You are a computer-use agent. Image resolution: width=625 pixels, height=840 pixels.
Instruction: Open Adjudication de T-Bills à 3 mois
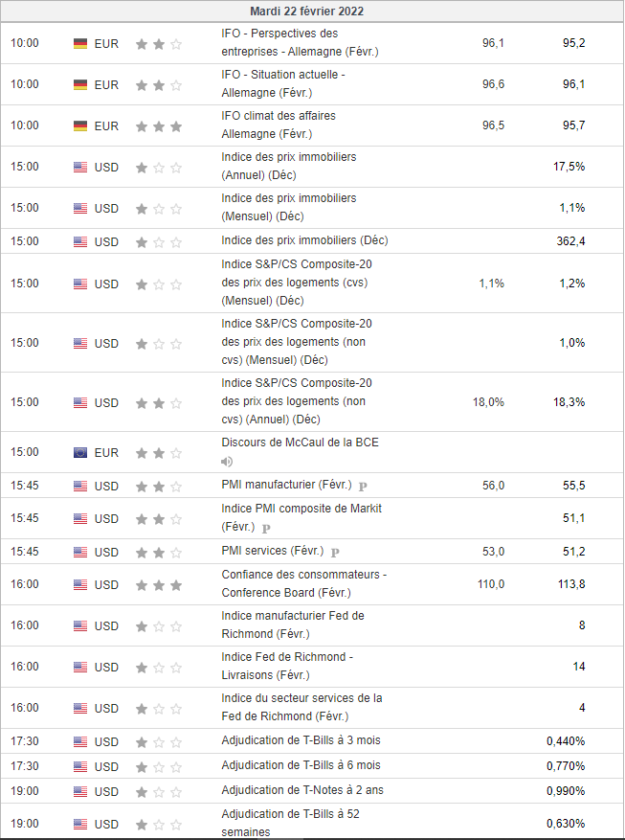pos(301,740)
